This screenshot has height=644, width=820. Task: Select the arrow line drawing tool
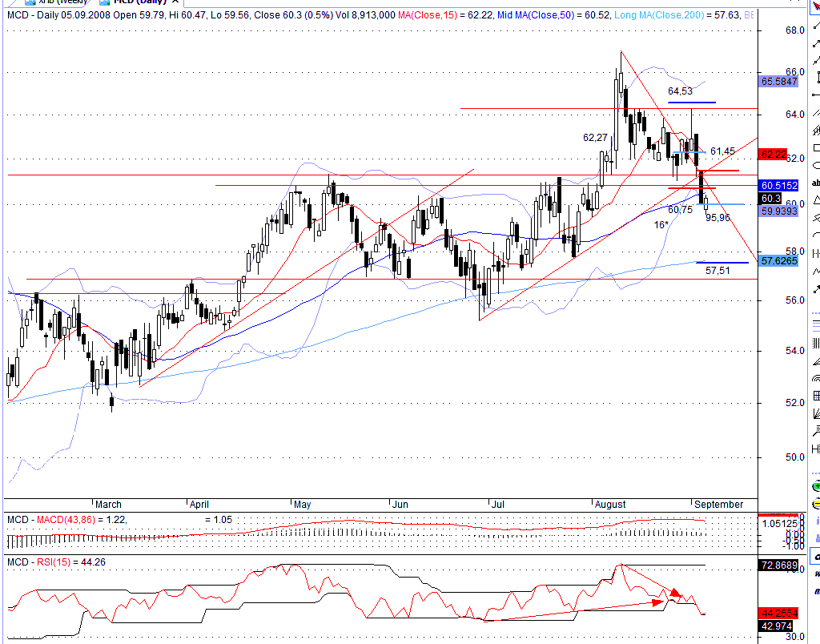click(816, 288)
